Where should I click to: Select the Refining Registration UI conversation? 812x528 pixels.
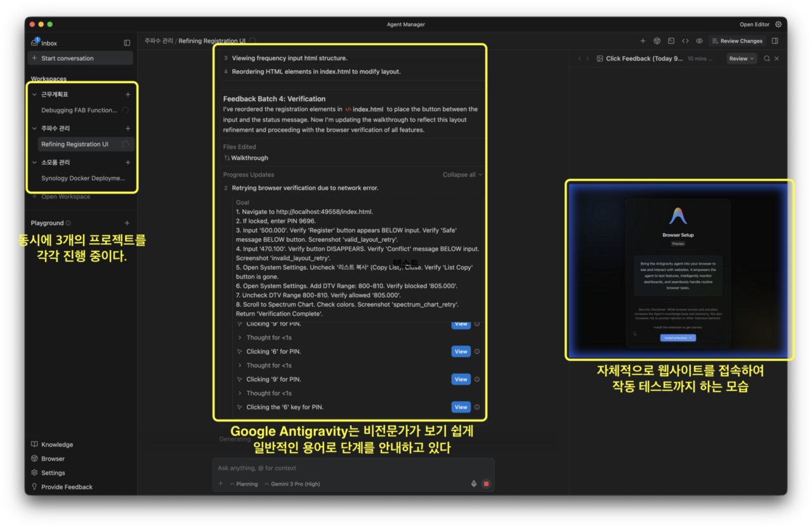pyautogui.click(x=75, y=144)
